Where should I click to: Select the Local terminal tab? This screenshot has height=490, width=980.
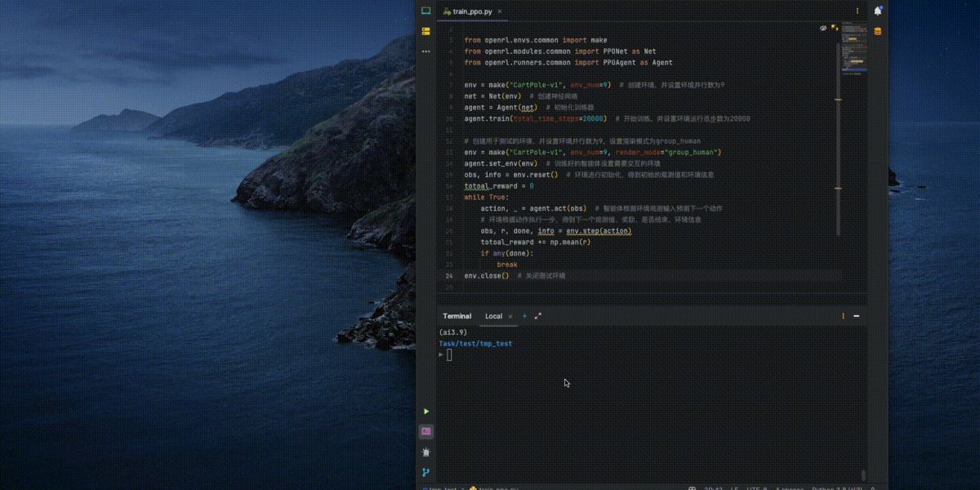tap(493, 316)
